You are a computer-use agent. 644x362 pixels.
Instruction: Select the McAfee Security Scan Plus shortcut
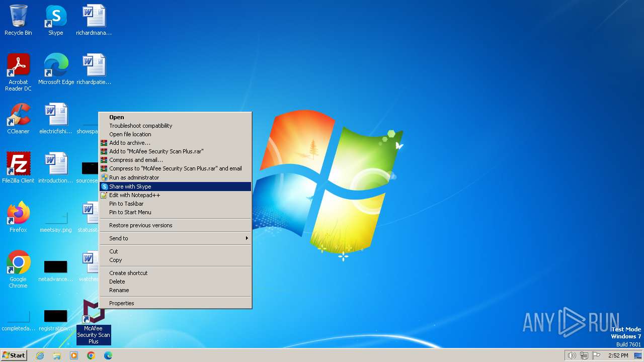coord(94,322)
